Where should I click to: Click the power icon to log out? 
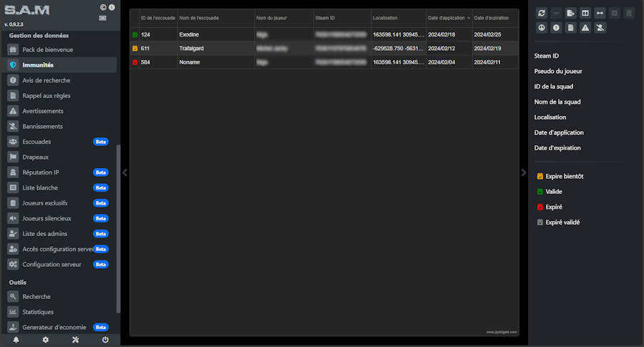coord(105,340)
